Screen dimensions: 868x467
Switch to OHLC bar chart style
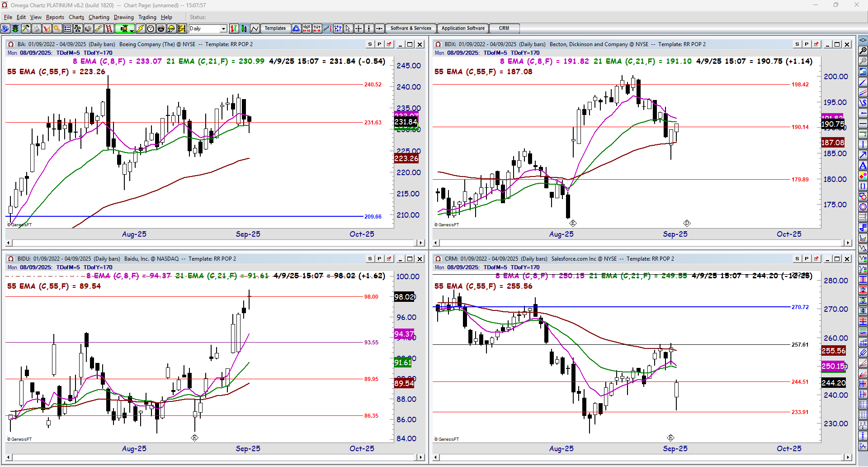(234, 29)
